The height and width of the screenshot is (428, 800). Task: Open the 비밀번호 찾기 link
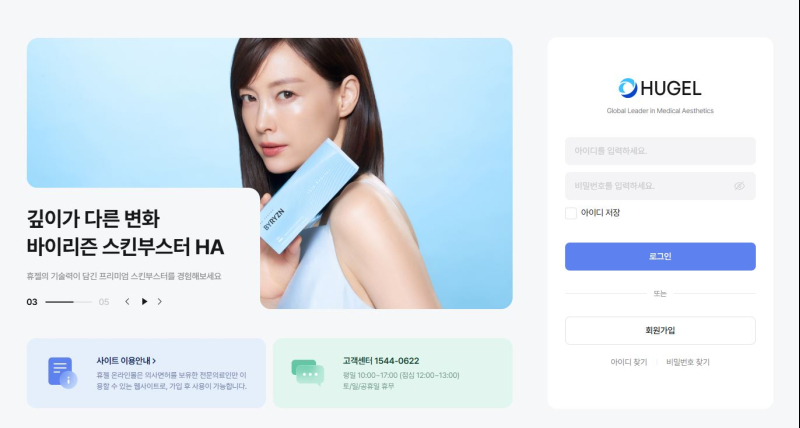[x=688, y=362]
